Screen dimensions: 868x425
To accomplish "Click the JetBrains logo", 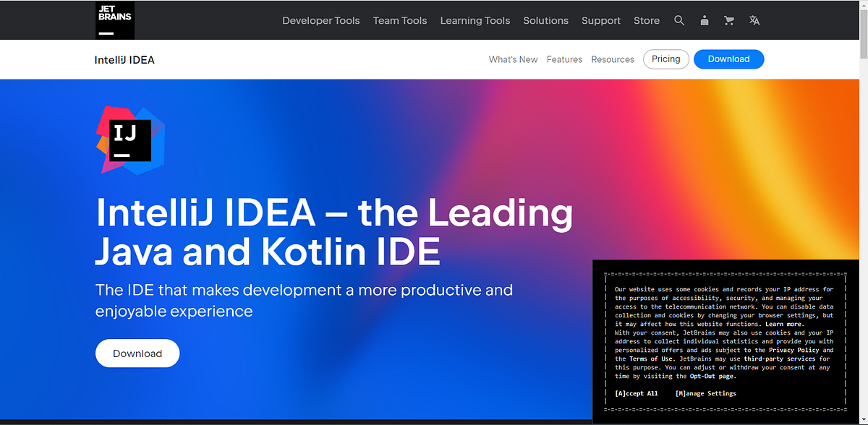I will 114,20.
